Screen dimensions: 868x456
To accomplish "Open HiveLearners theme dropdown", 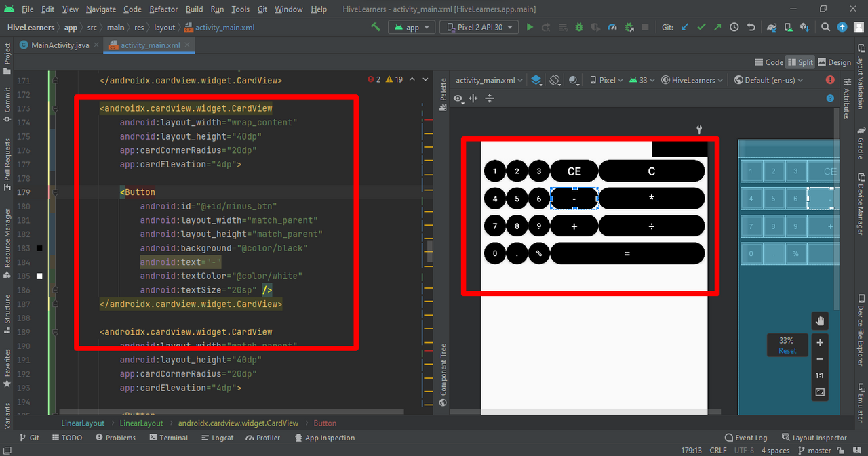I will point(692,80).
